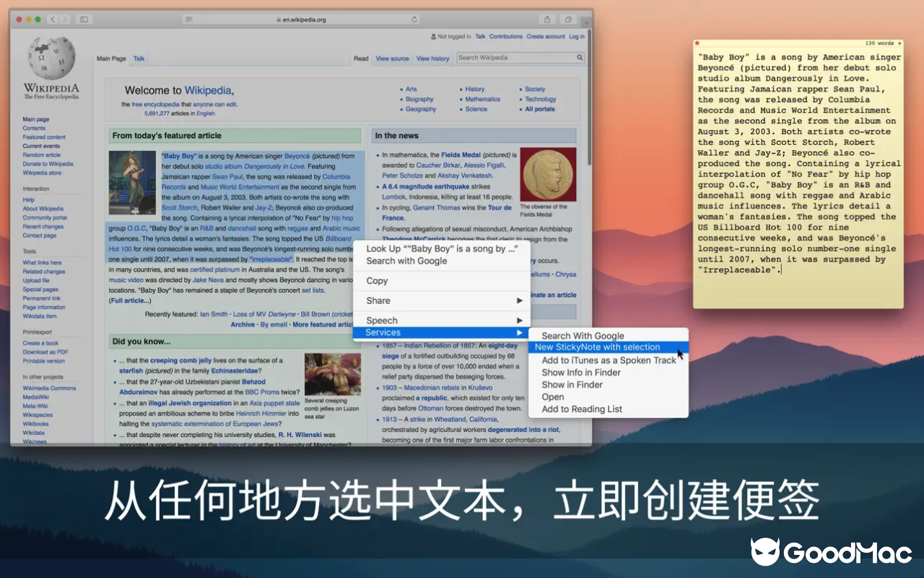
Task: Open the Contributions link
Action: [505, 36]
